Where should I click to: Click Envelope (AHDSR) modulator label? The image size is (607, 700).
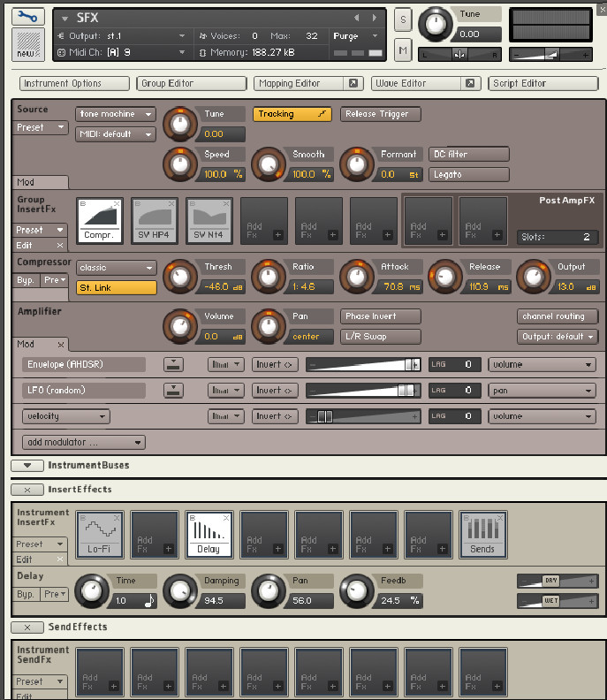[83, 365]
